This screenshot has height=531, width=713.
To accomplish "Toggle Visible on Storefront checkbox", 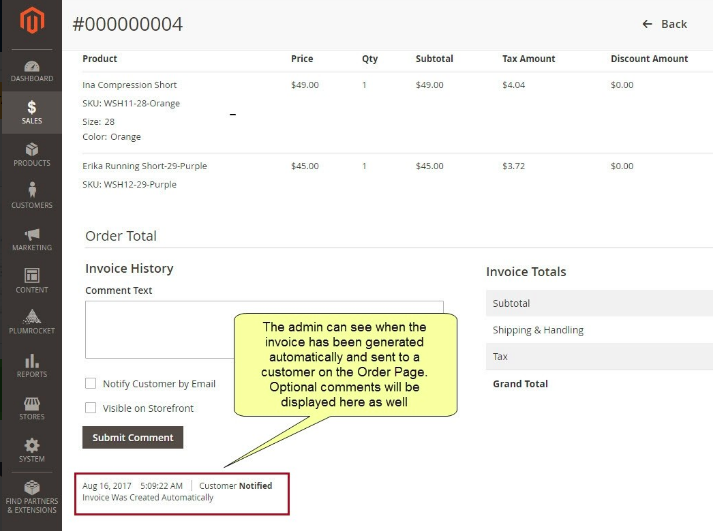I will pos(91,408).
